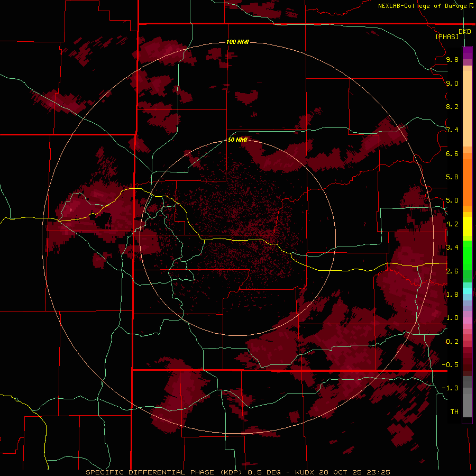Click the 9.0 value on the color scale

point(452,83)
